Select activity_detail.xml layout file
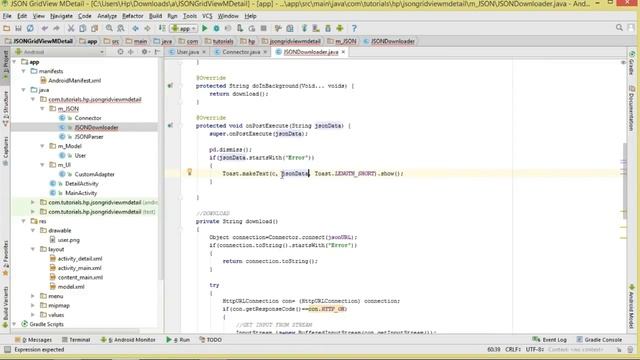The width and height of the screenshot is (640, 360). 80,258
